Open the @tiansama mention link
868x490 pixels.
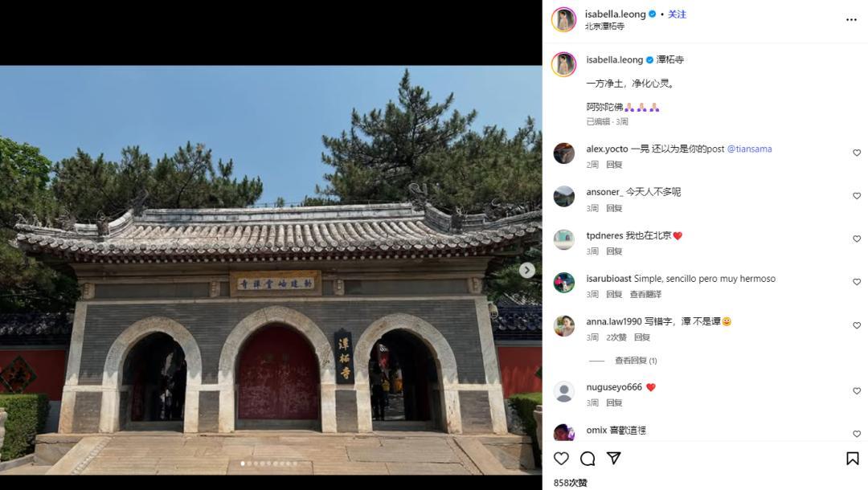point(749,149)
